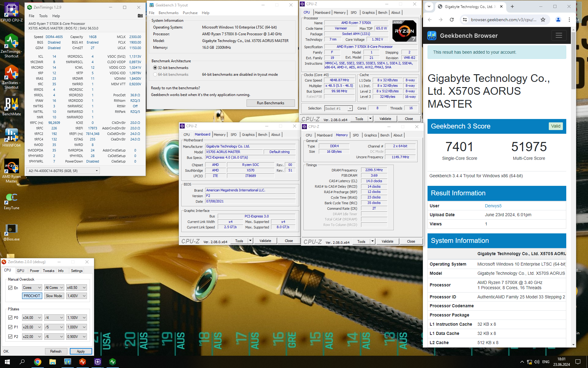Open P0 x34,00 multiplier dropdown
The image size is (588, 368).
tap(32, 318)
